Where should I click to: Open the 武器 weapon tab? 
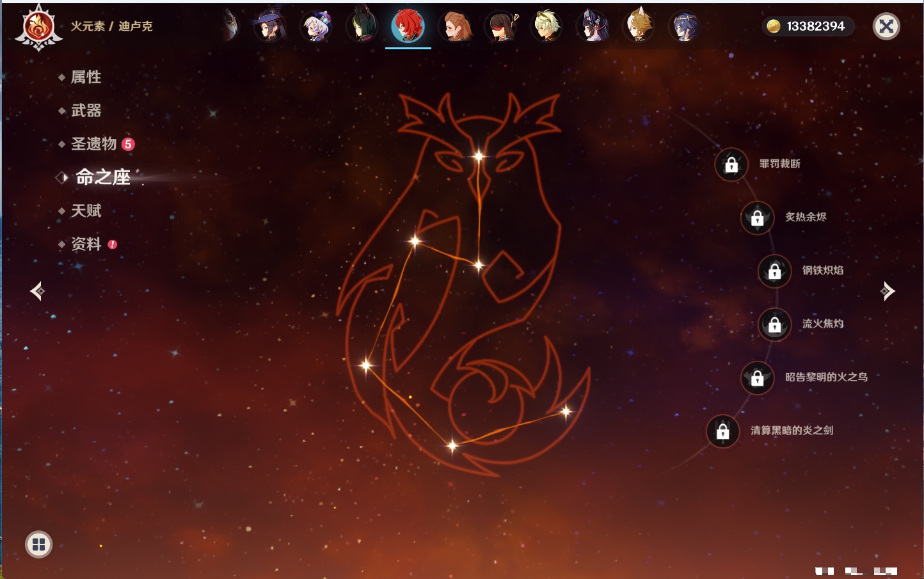point(86,111)
